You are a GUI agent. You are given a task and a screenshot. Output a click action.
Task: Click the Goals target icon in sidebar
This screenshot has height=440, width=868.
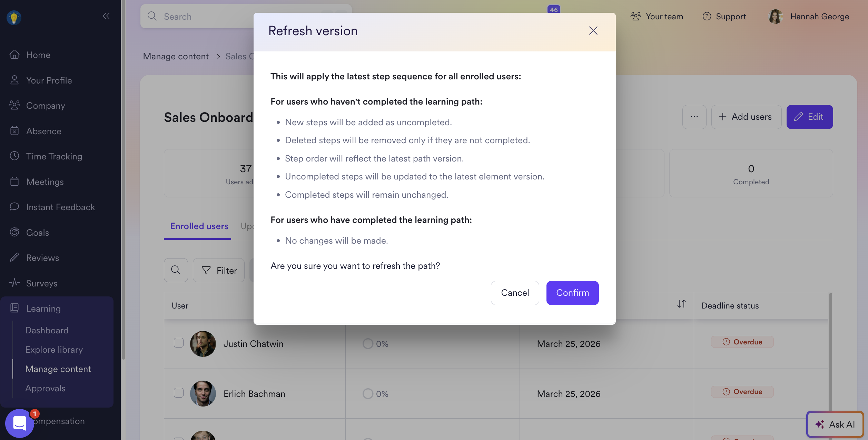point(14,232)
